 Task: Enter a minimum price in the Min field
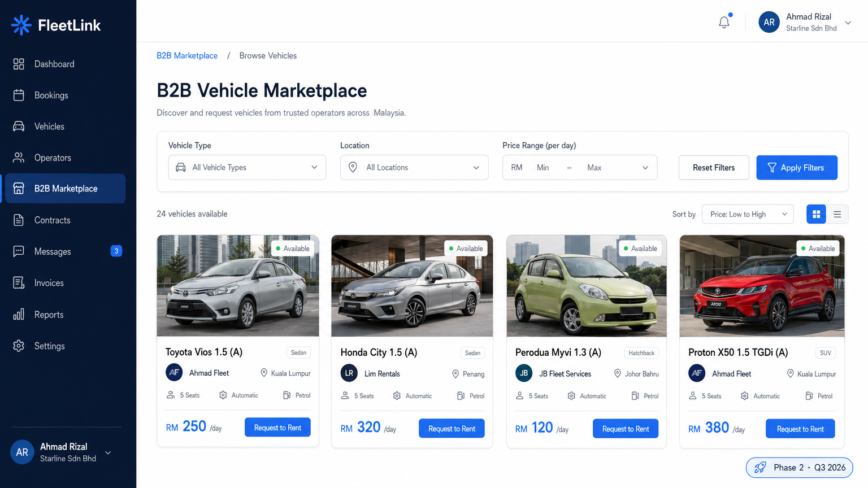coord(542,167)
